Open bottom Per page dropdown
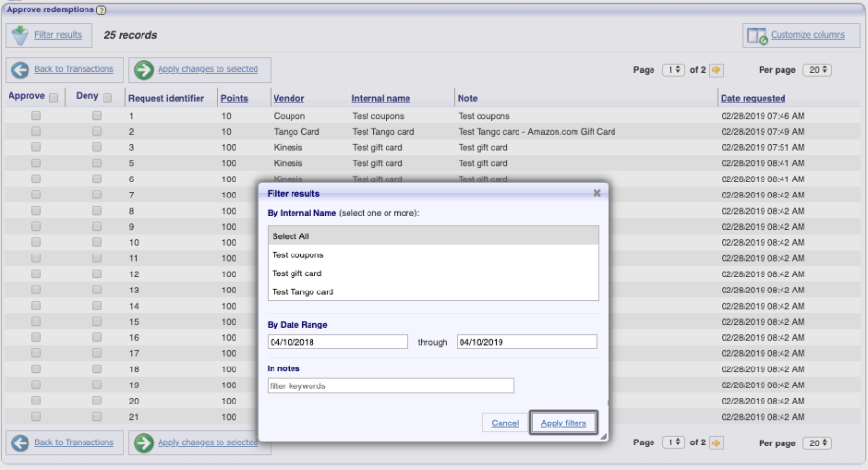 coord(817,442)
